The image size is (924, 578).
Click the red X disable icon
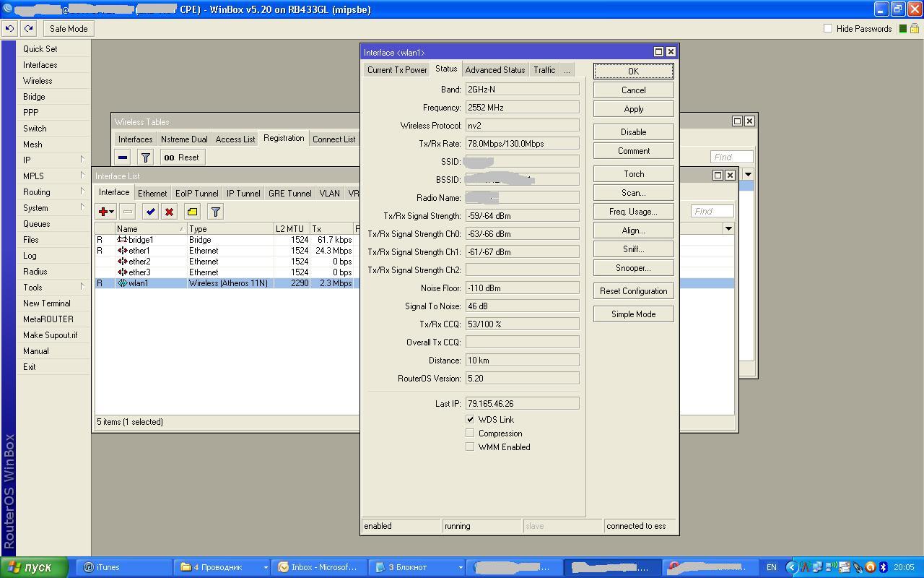(169, 212)
